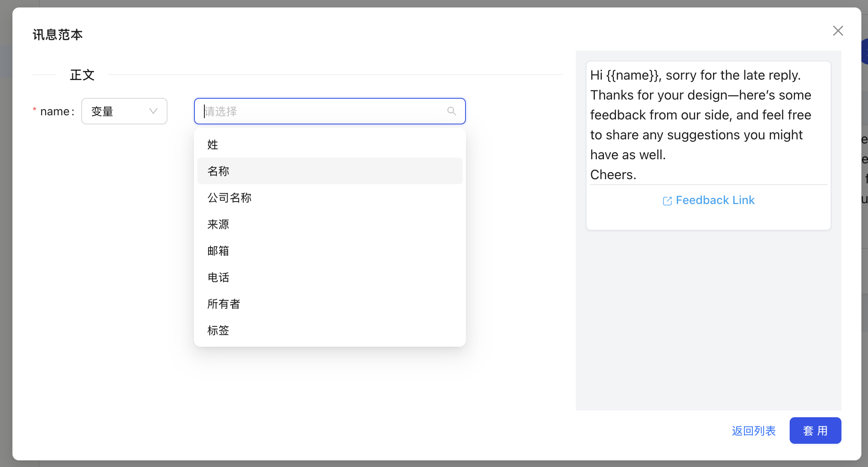Choose 公司名称 as the variable

click(229, 198)
